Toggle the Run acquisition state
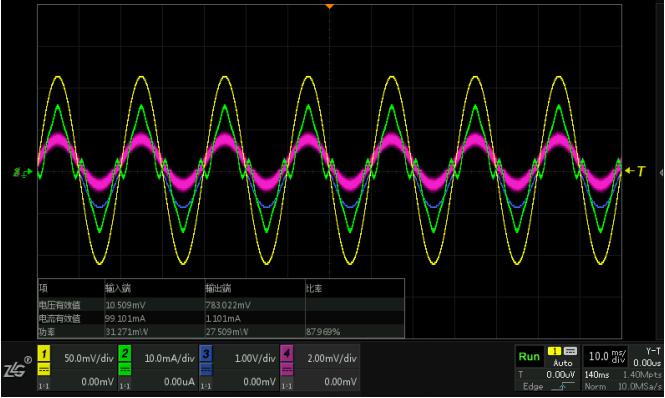Viewport: 665px width, 398px height. (x=529, y=357)
